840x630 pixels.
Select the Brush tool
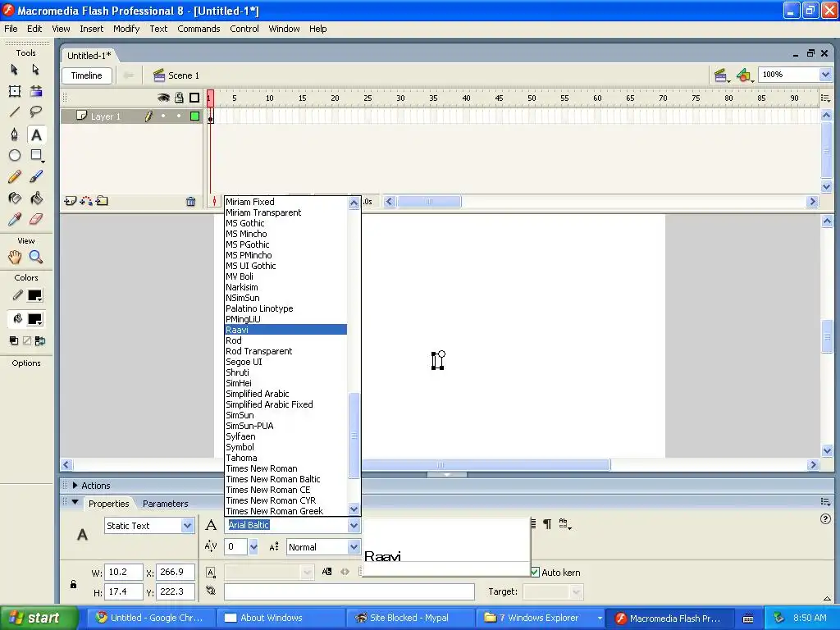tap(36, 177)
